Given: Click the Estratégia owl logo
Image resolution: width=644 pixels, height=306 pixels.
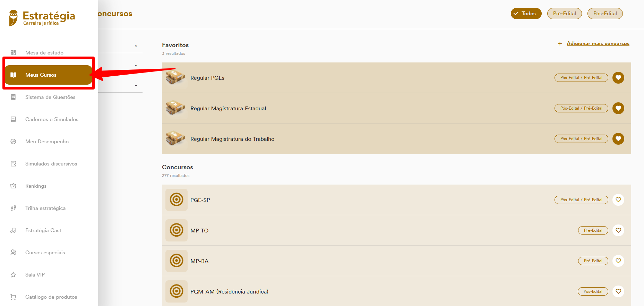Looking at the screenshot, I should click(x=14, y=18).
